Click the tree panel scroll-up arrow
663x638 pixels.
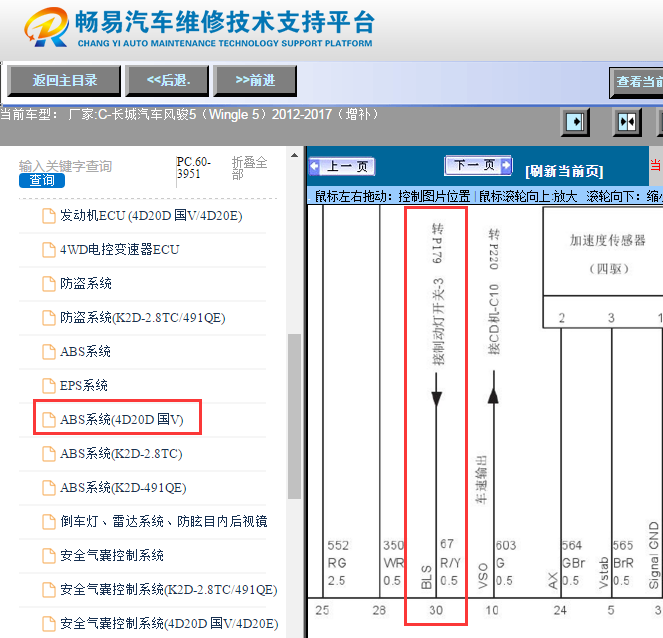pos(294,156)
